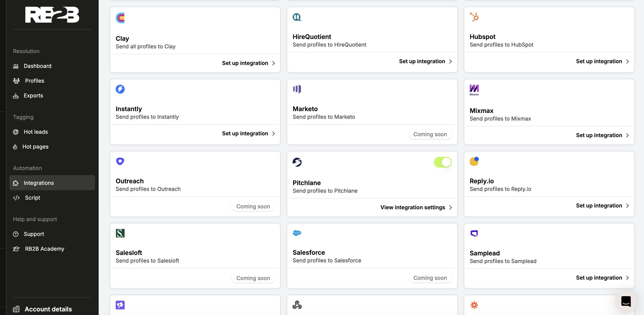Open Account details
This screenshot has width=644, height=315.
pyautogui.click(x=48, y=309)
